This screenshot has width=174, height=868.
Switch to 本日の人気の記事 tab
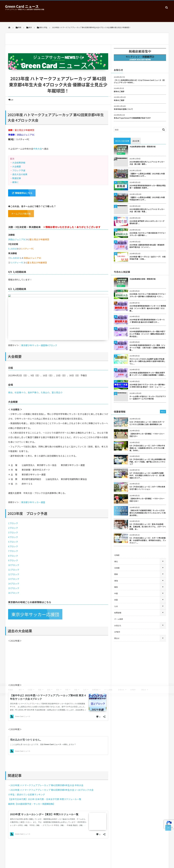[x=122, y=141]
